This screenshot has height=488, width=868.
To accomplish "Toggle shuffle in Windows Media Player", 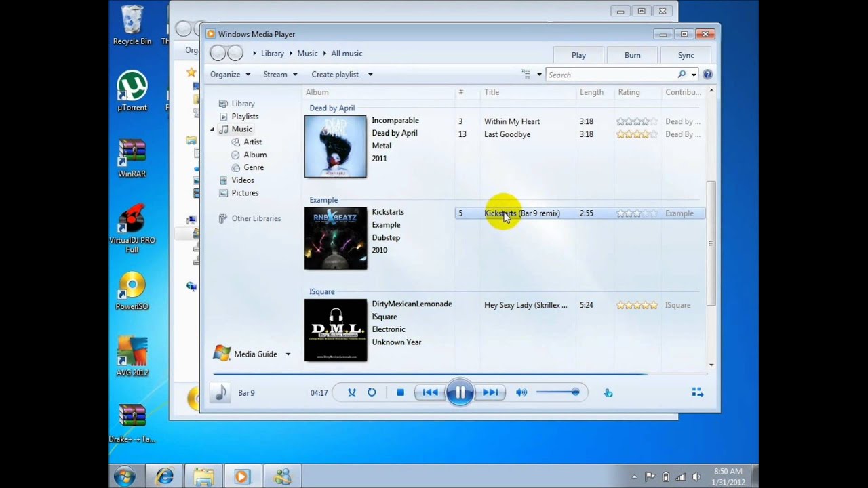I will coord(352,392).
